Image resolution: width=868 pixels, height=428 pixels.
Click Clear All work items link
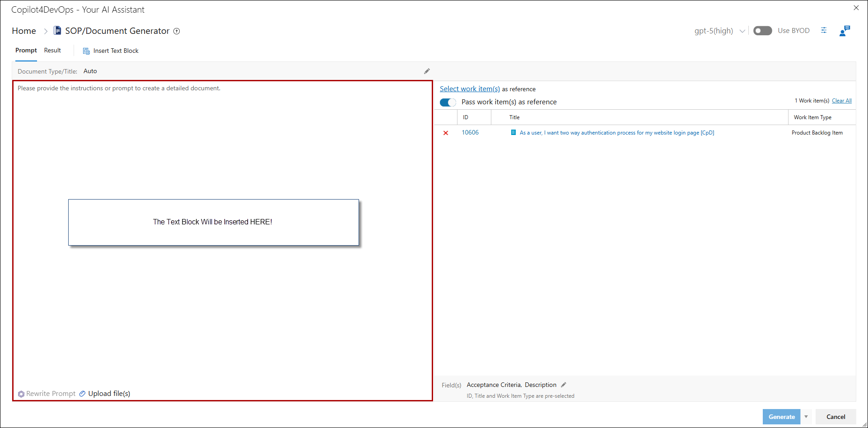pyautogui.click(x=841, y=101)
